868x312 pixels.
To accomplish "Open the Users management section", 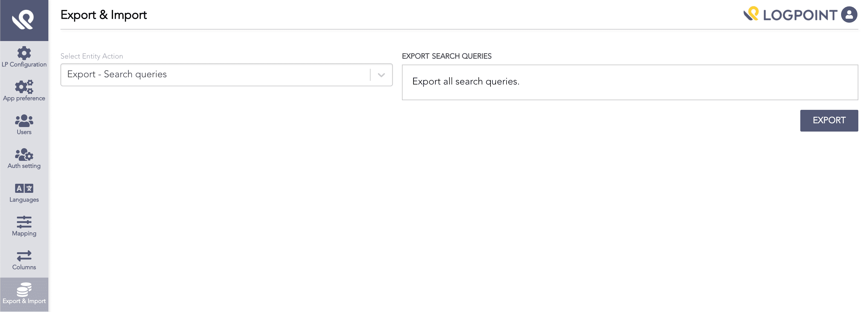I will click(24, 124).
